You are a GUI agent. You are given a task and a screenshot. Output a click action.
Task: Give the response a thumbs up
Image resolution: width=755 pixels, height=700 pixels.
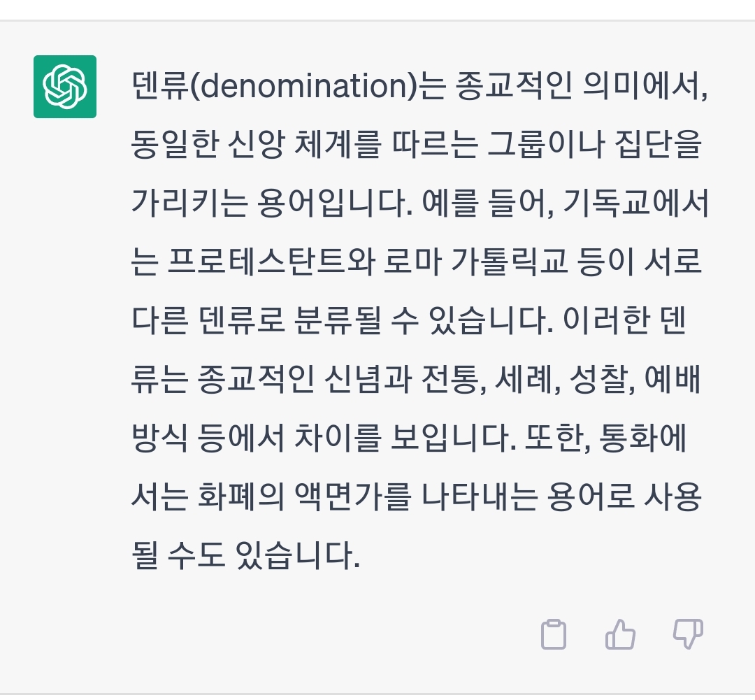pyautogui.click(x=620, y=634)
